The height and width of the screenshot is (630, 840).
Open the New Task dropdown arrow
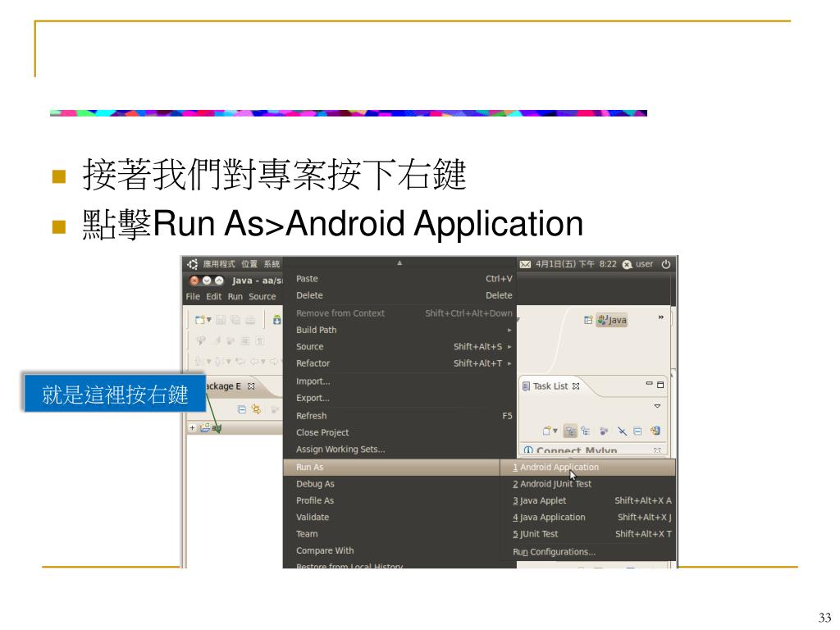(x=555, y=431)
